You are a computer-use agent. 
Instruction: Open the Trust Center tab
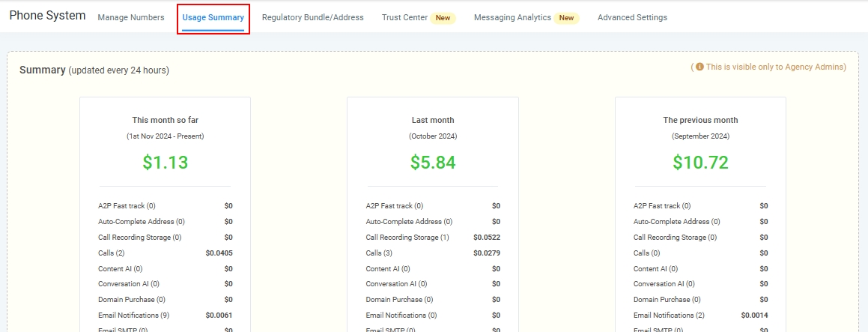pyautogui.click(x=404, y=17)
